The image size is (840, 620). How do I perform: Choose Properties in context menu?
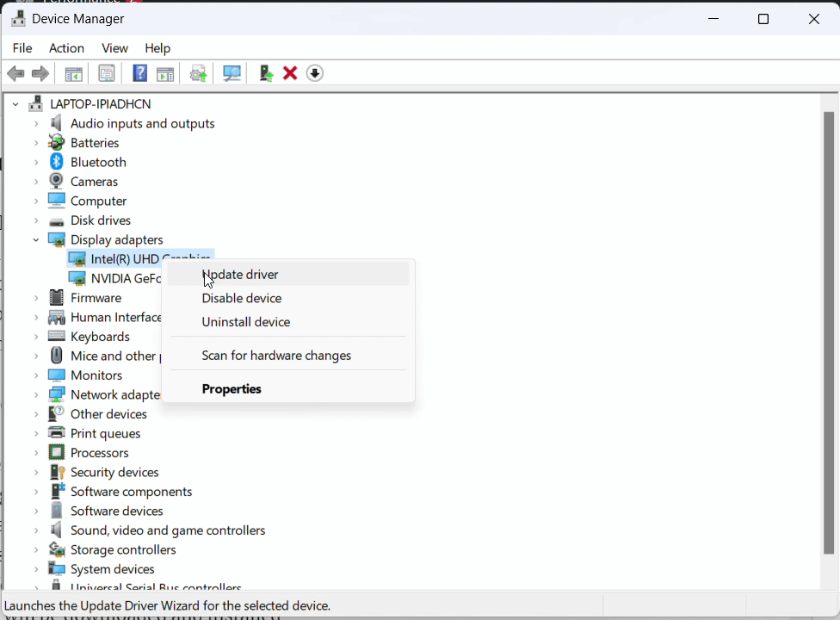(x=288, y=389)
